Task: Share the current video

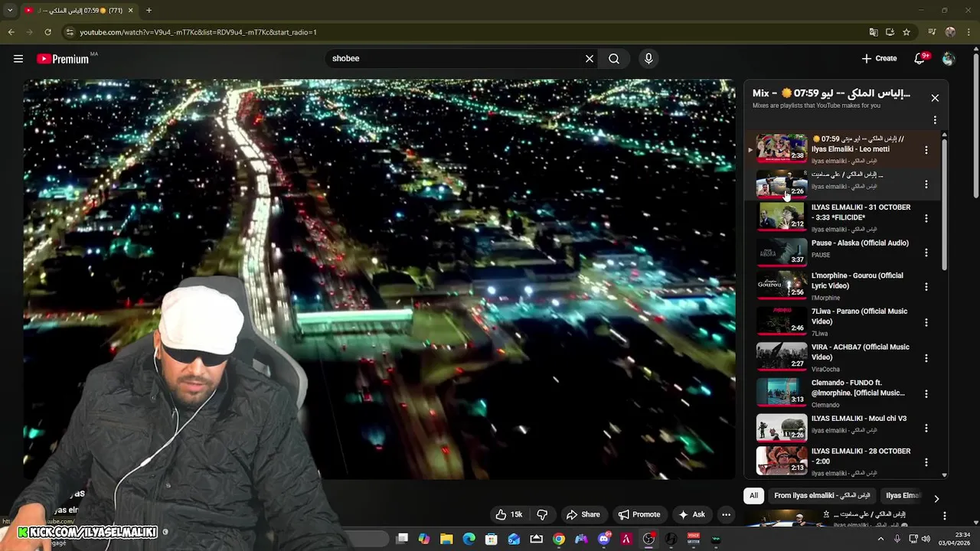Action: (583, 515)
